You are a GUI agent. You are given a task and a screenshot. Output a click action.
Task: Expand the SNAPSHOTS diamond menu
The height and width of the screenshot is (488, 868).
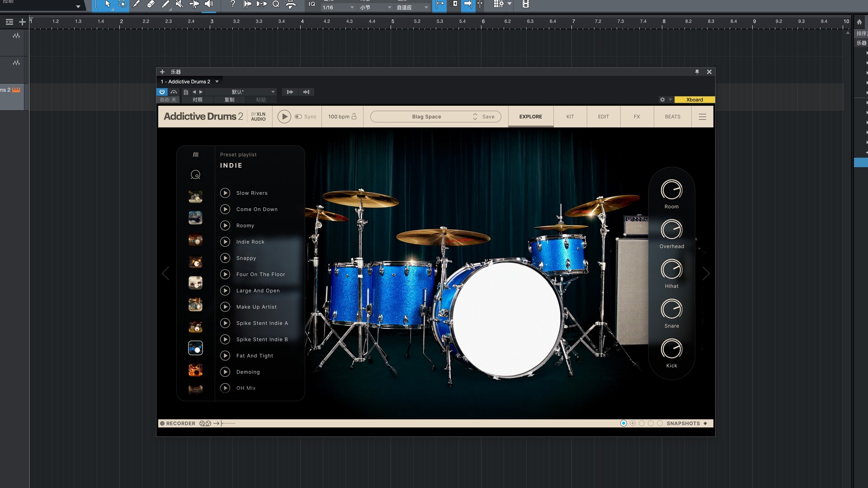tap(705, 423)
